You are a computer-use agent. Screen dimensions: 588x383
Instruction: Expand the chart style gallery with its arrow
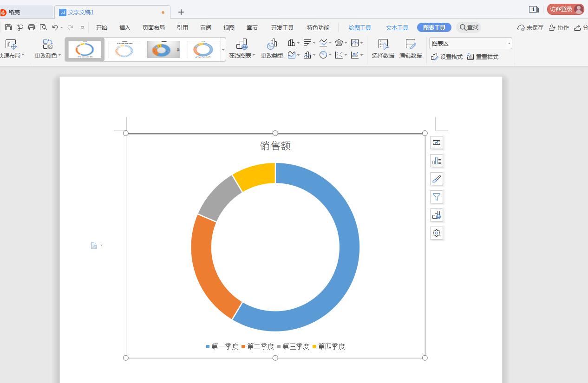click(x=223, y=49)
